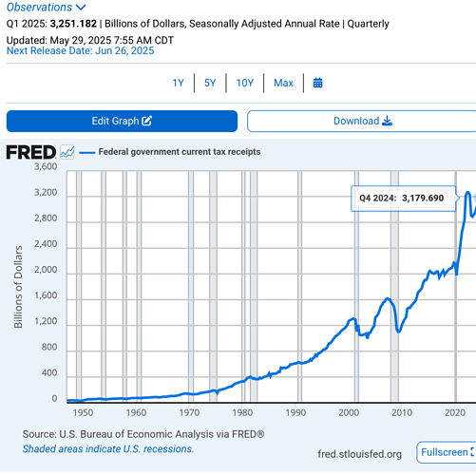The image size is (476, 475).
Task: Select the 10Y time range
Action: click(245, 83)
